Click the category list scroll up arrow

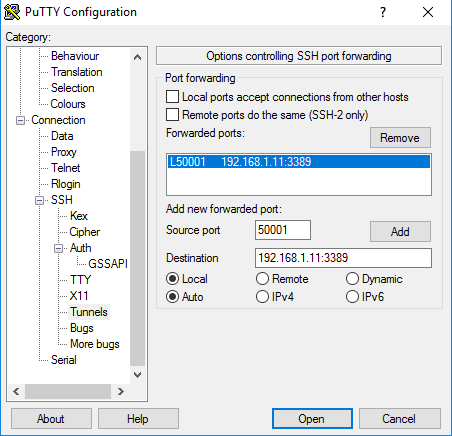pos(137,57)
